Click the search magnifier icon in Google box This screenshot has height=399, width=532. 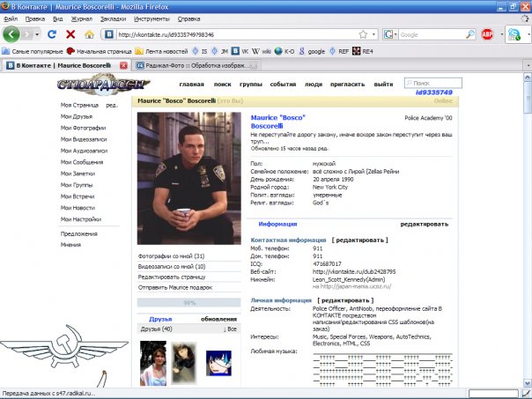[x=470, y=34]
